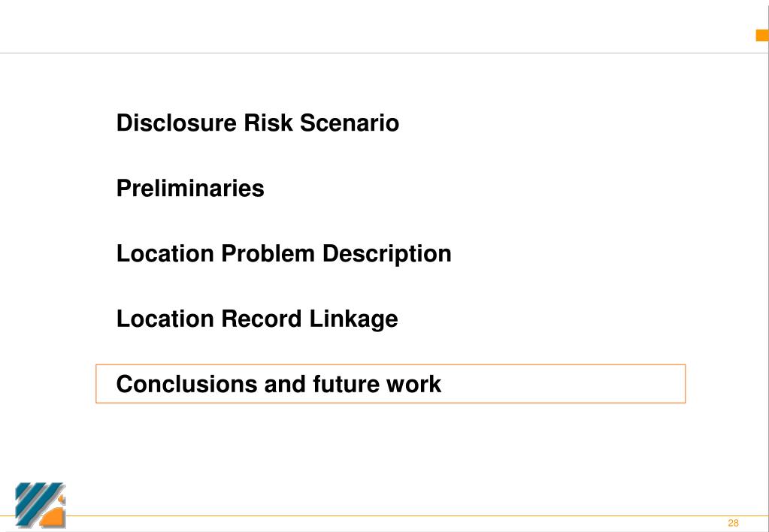
Task: Click the word "Conclusions" in the boxed heading
Action: [187, 384]
